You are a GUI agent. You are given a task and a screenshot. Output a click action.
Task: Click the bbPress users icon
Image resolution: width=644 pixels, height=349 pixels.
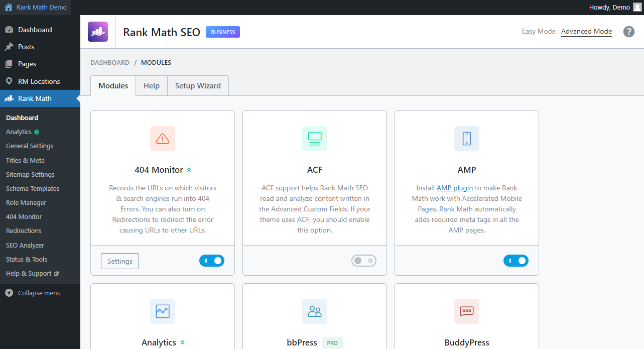coord(315,311)
